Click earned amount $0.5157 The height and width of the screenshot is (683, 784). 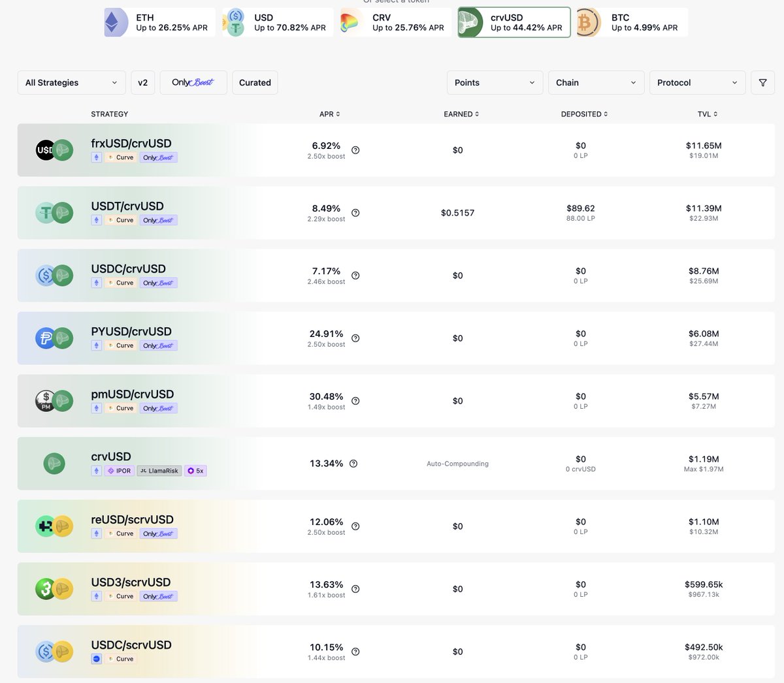[x=458, y=213]
